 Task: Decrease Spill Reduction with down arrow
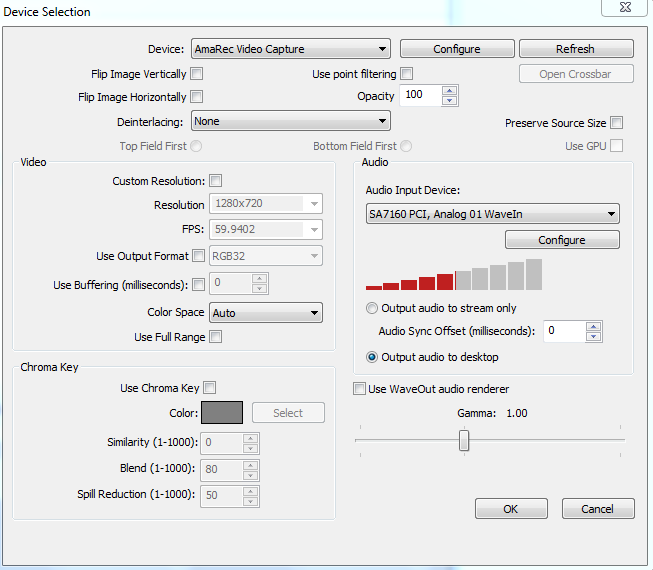[250, 501]
